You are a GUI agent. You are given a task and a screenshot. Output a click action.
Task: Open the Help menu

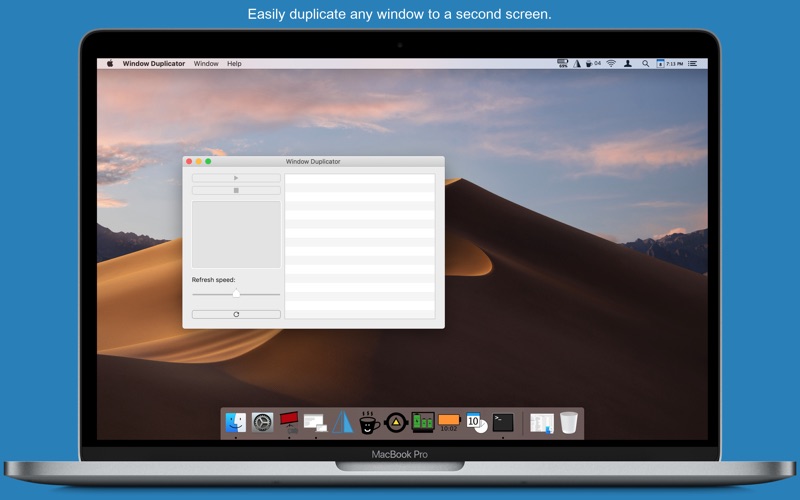[234, 64]
